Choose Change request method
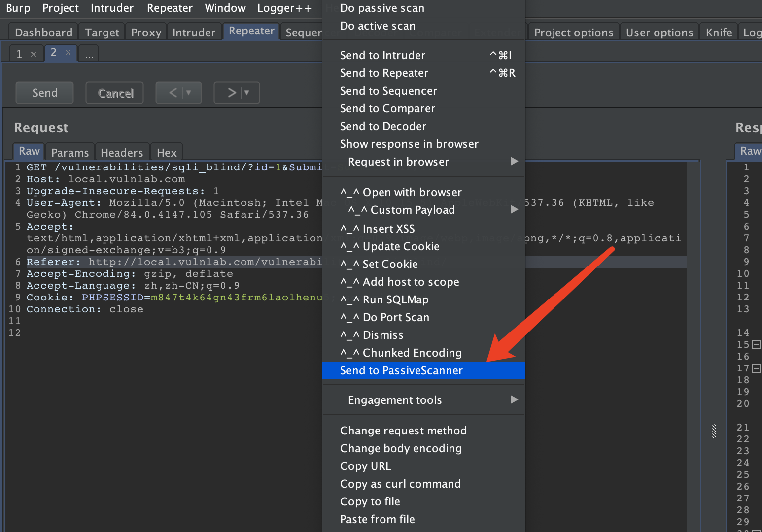Viewport: 762px width, 532px height. click(x=424, y=431)
